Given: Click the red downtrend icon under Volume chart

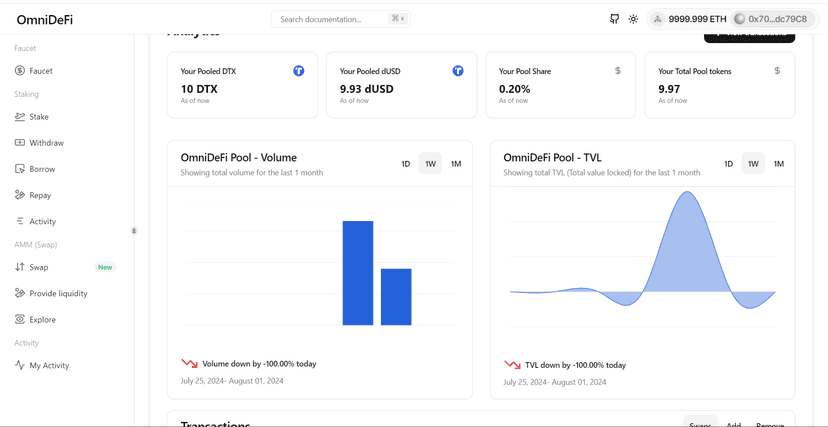Looking at the screenshot, I should coord(189,364).
